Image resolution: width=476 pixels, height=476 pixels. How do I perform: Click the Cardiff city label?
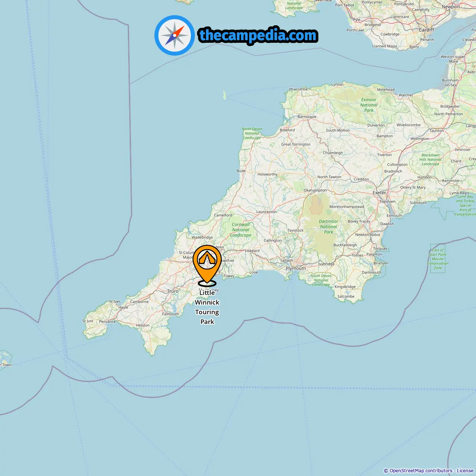click(x=426, y=30)
